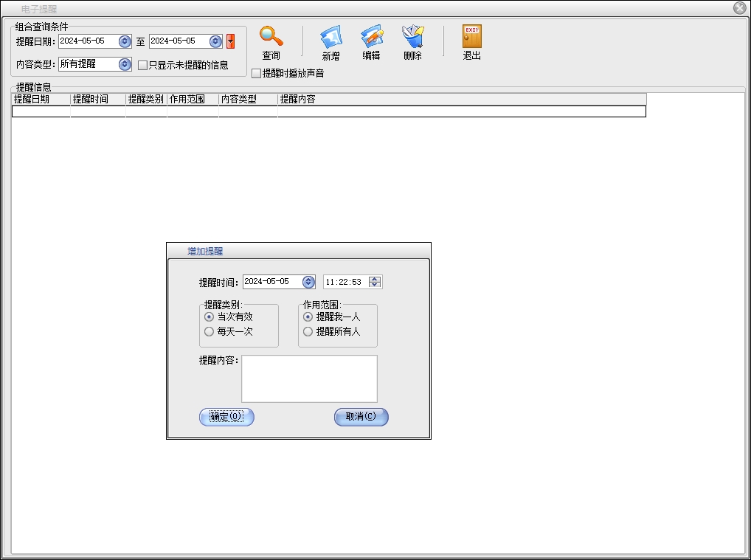The width and height of the screenshot is (751, 560).
Task: Open the end date dropdown in query conditions
Action: pyautogui.click(x=215, y=41)
